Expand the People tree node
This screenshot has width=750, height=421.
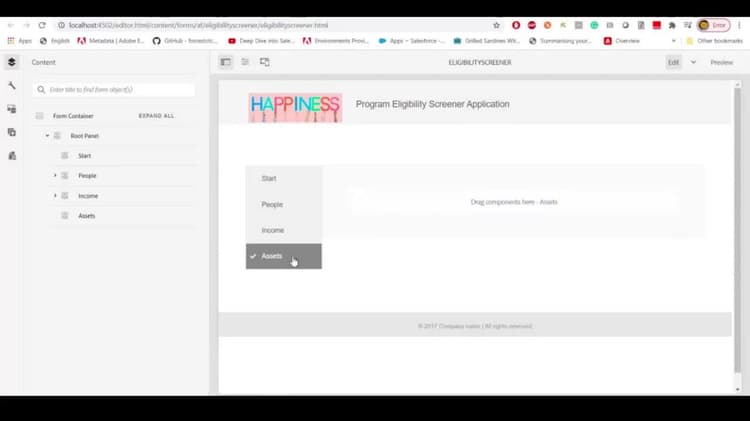click(55, 176)
